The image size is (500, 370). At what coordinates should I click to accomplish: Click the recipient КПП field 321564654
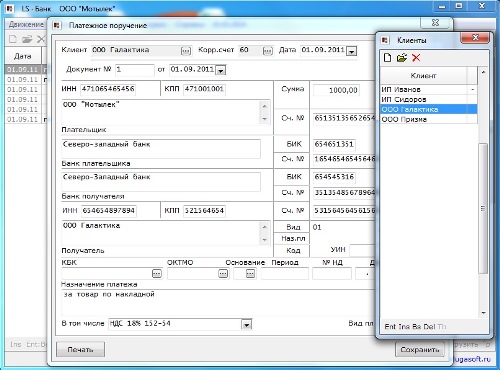pos(204,211)
